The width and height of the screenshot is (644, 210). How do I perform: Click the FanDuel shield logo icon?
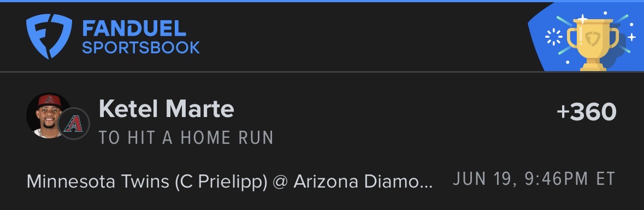(x=49, y=36)
